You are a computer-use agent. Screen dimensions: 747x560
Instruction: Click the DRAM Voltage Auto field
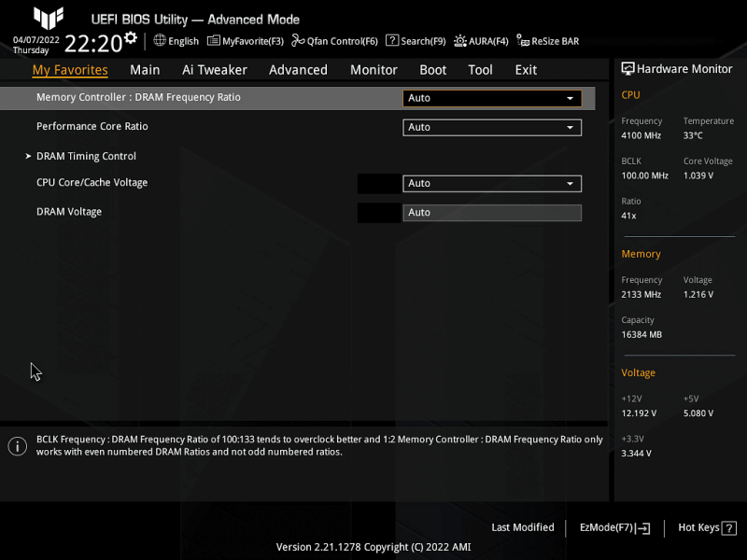pyautogui.click(x=492, y=213)
